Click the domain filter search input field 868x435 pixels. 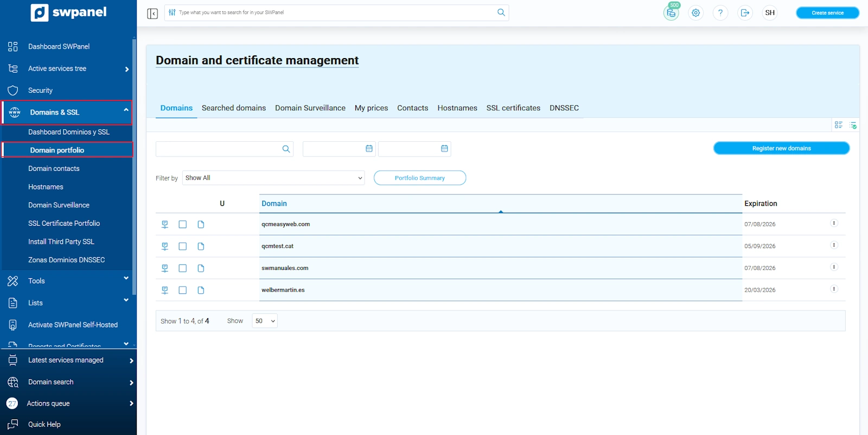(x=218, y=149)
